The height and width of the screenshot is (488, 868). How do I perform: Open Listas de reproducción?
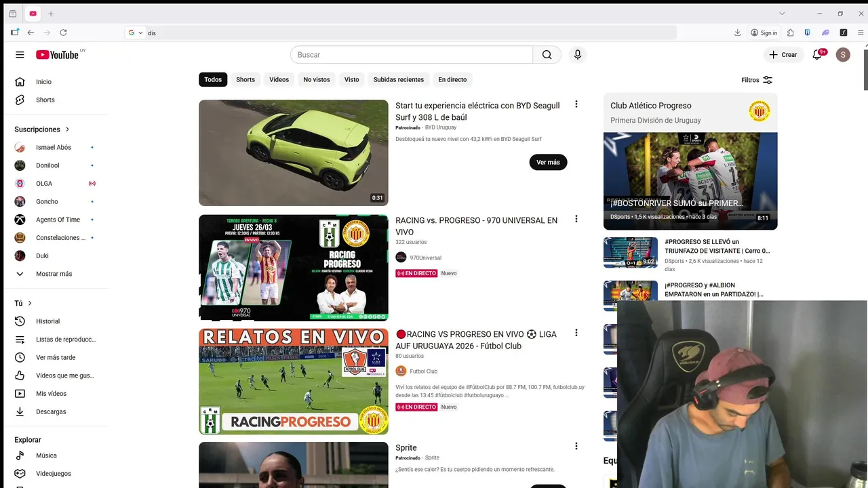coord(56,340)
